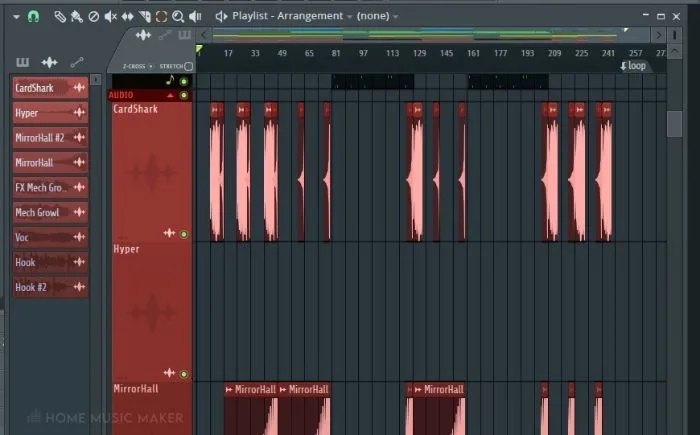Open the (none) pattern dropdown

point(377,16)
